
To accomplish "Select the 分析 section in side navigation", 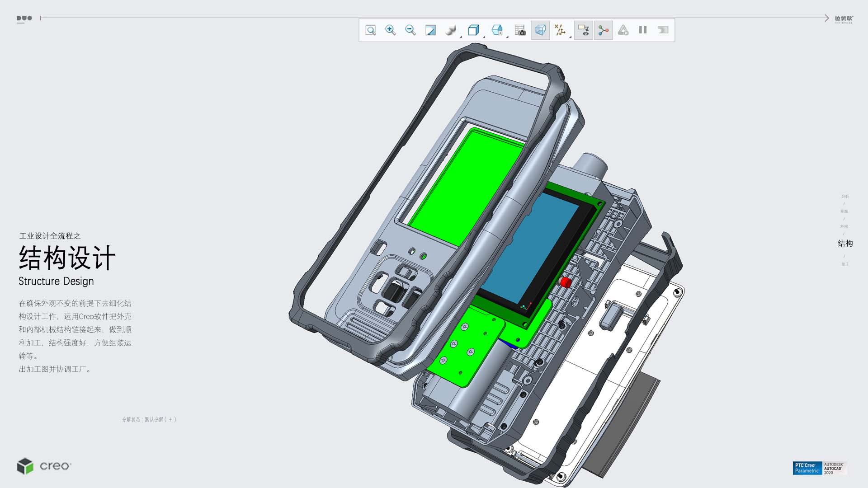I will [845, 196].
